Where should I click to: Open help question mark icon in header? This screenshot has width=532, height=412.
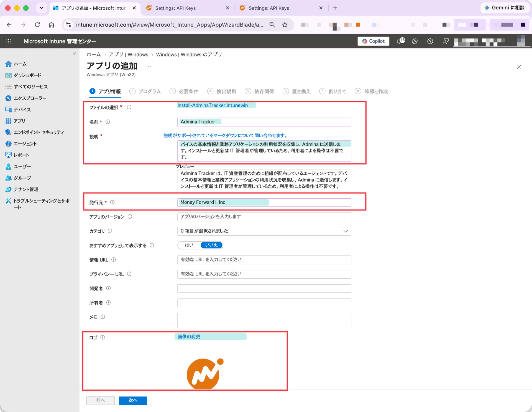(x=430, y=41)
